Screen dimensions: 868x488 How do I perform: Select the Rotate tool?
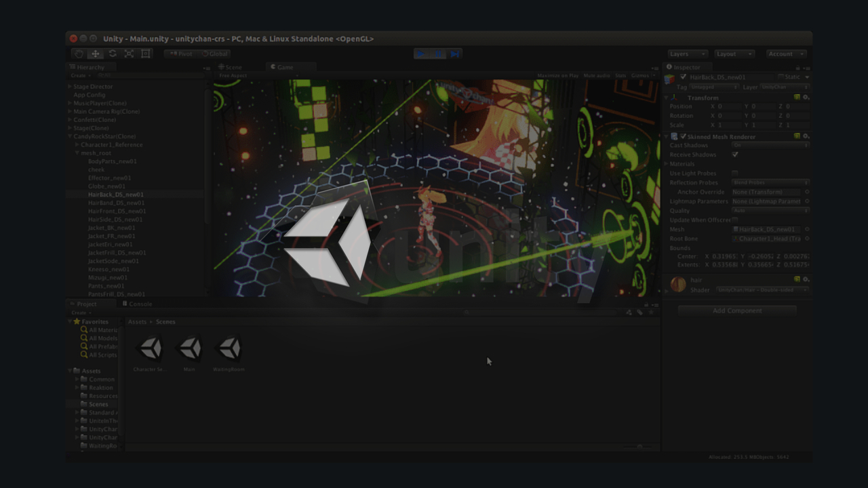pyautogui.click(x=112, y=53)
